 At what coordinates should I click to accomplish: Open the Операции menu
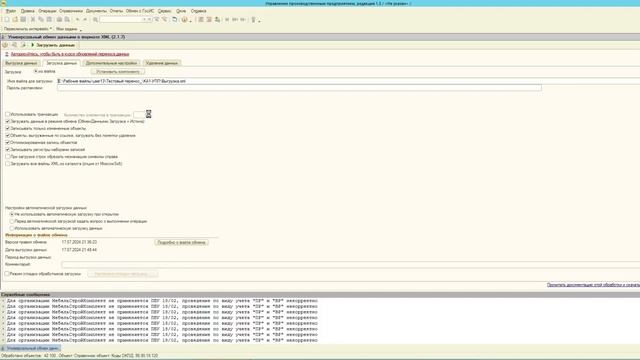click(x=47, y=11)
